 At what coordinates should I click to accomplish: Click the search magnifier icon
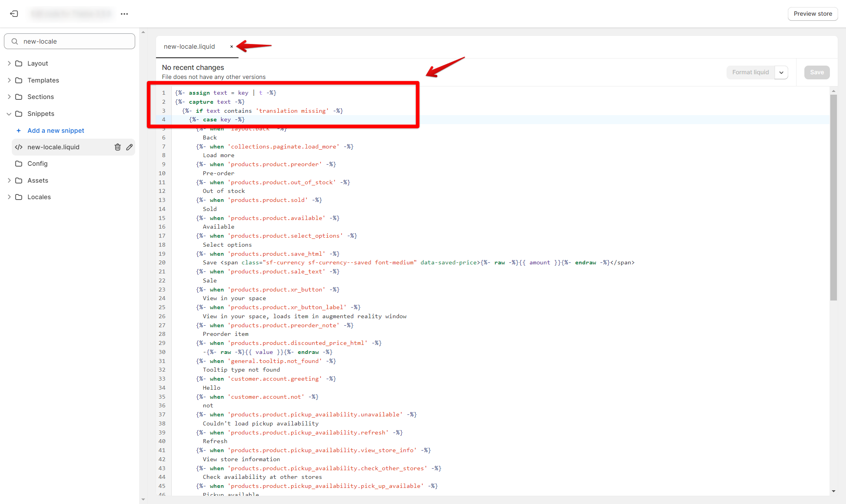[x=15, y=41]
